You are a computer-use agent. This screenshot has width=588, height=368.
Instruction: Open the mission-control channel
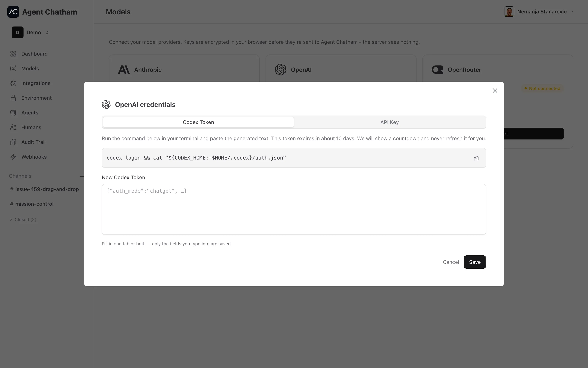[x=32, y=204]
